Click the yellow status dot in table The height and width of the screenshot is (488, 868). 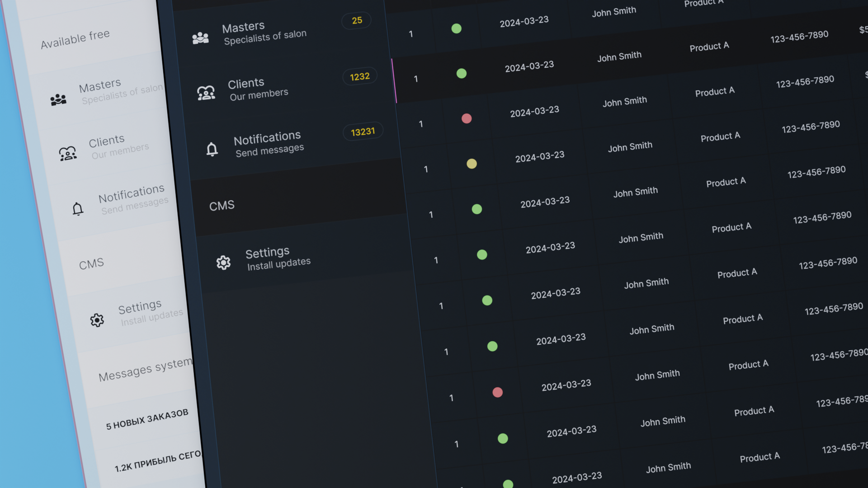pyautogui.click(x=472, y=164)
